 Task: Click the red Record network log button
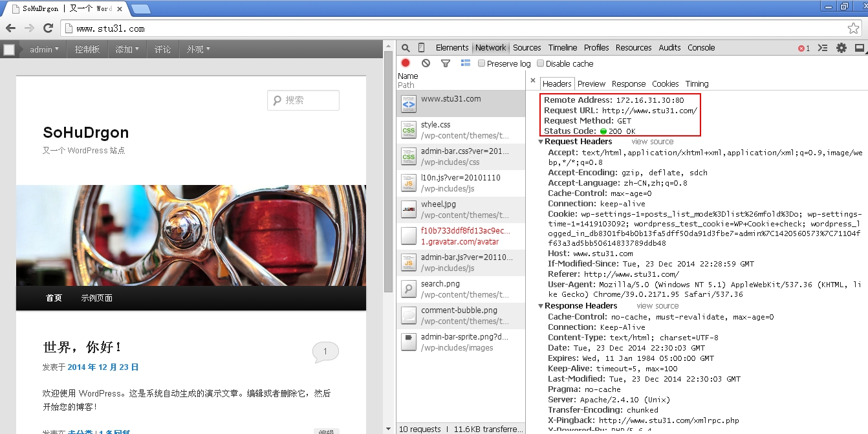[406, 63]
